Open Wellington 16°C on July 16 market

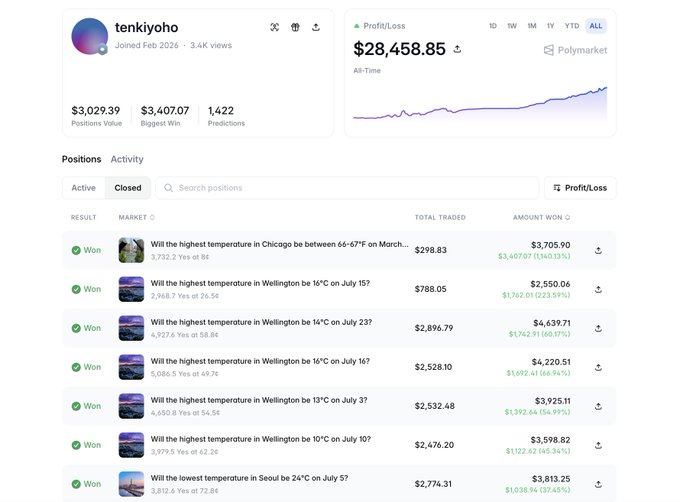click(260, 361)
